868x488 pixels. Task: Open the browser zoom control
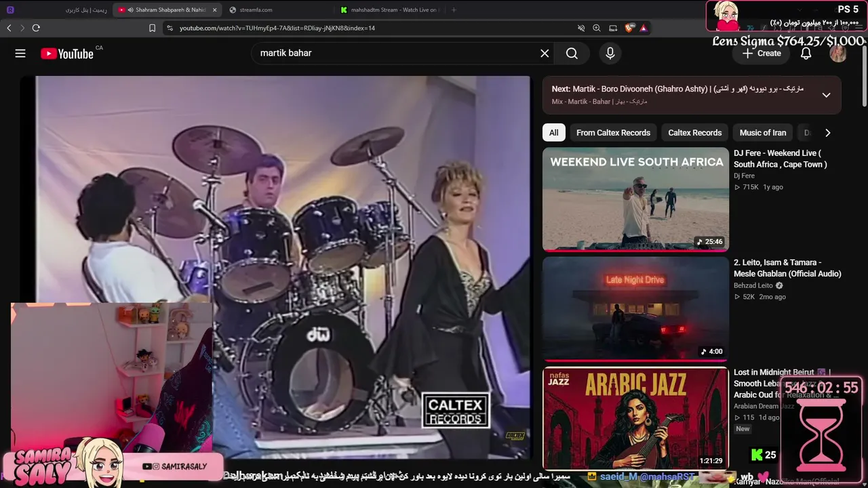[x=597, y=28]
